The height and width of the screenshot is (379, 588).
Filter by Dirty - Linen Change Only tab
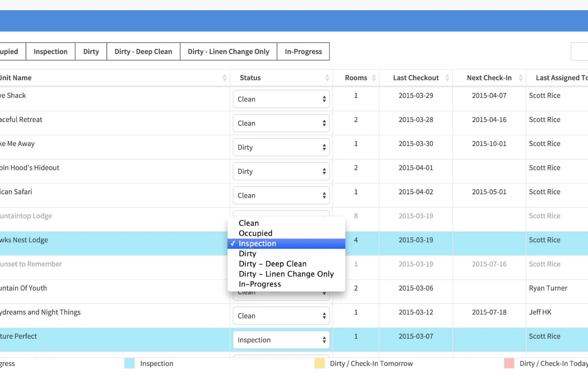pyautogui.click(x=228, y=52)
